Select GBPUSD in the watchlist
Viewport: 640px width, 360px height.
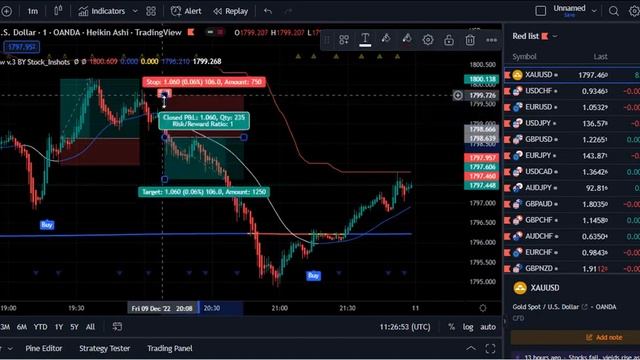tap(572, 139)
